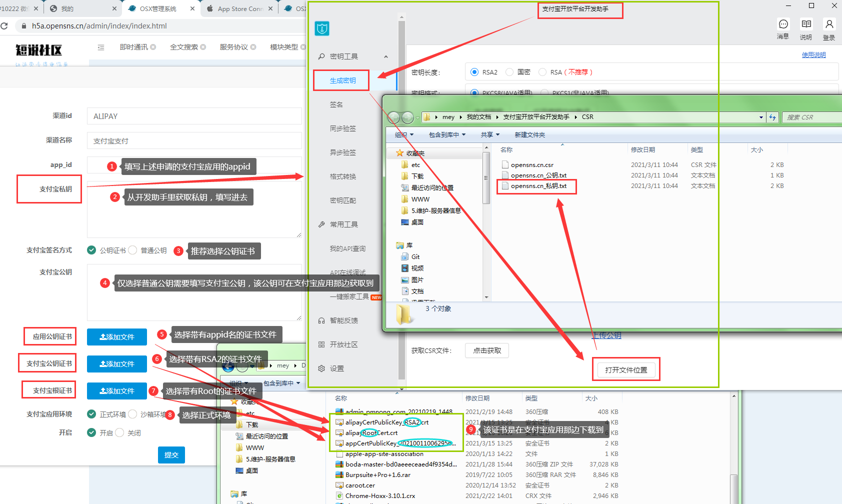This screenshot has height=504, width=842.
Task: Close the OSX管理系统 browser tab
Action: pos(192,8)
